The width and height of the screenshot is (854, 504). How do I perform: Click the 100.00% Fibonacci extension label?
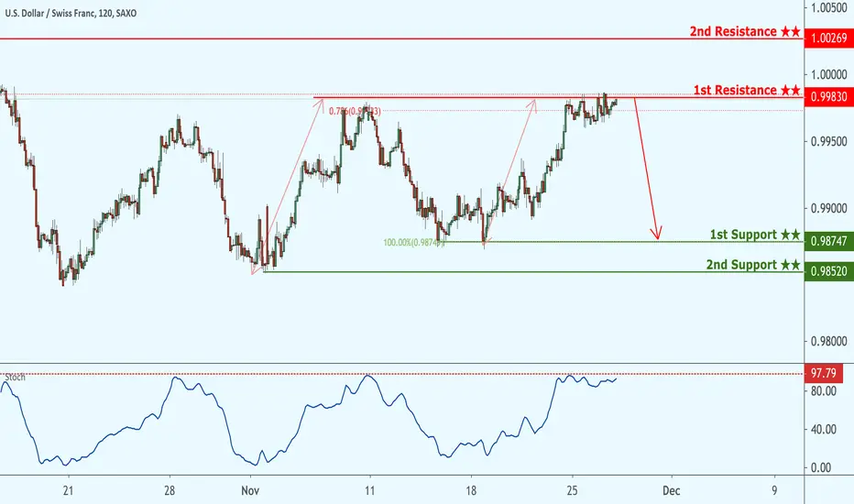coord(413,243)
